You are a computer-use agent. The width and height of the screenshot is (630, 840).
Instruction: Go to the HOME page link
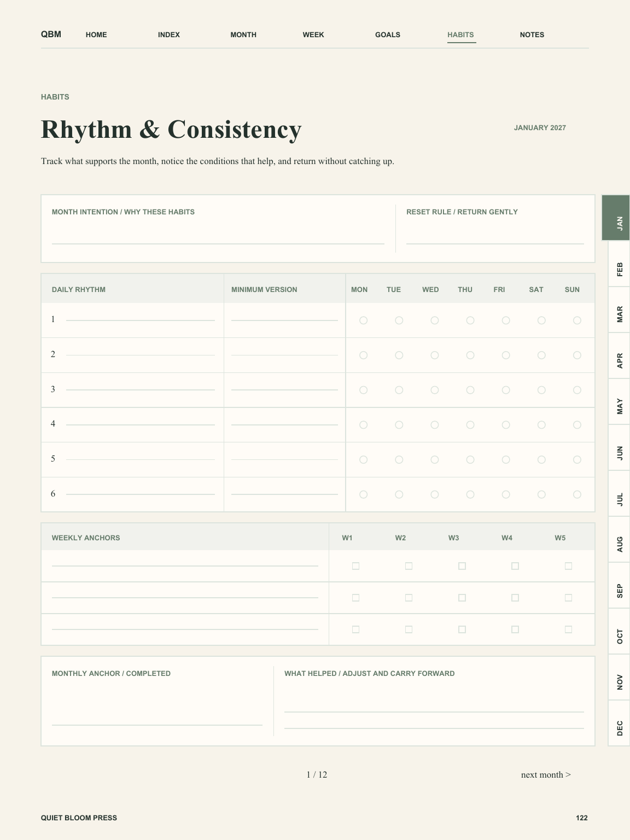point(96,34)
